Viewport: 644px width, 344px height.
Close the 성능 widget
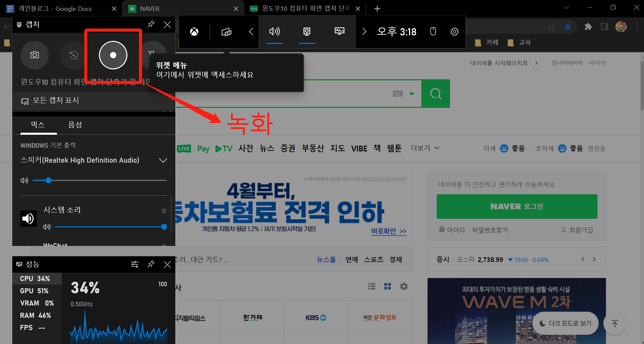click(167, 264)
